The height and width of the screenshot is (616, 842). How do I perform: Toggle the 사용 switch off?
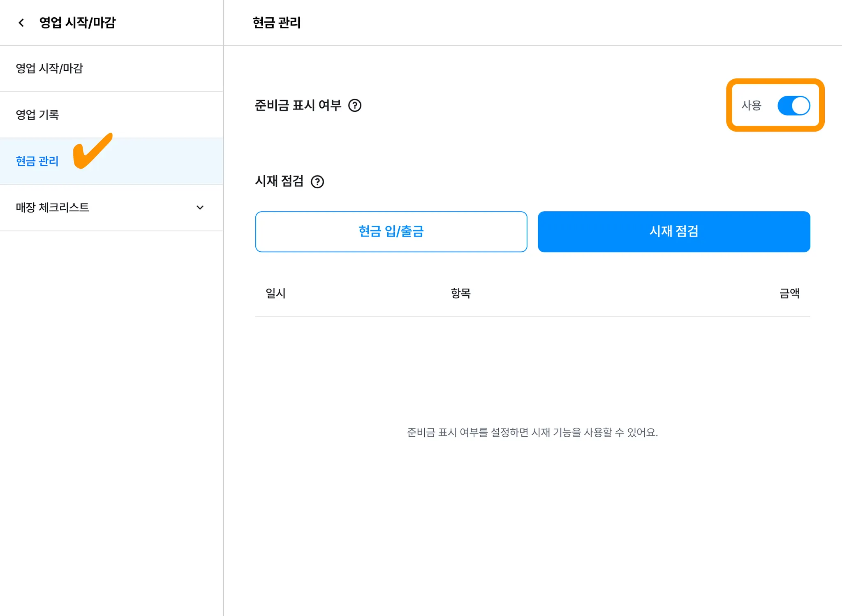pos(793,106)
